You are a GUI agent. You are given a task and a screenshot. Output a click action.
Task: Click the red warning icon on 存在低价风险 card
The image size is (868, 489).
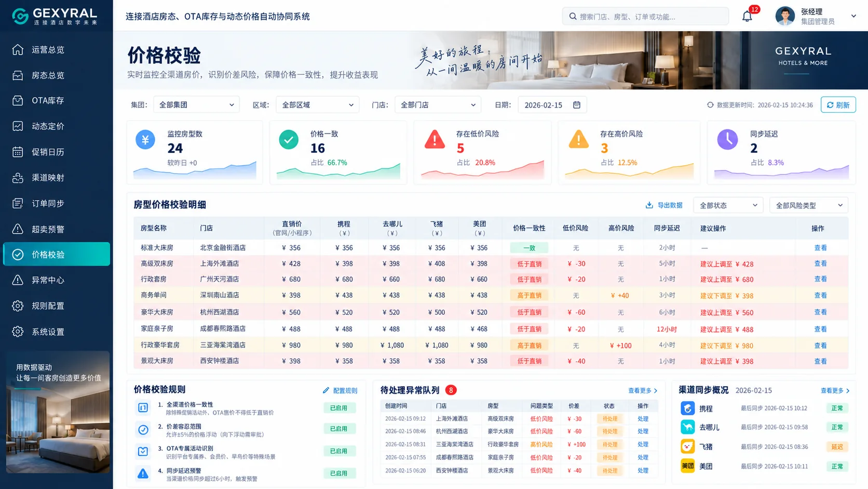(435, 140)
